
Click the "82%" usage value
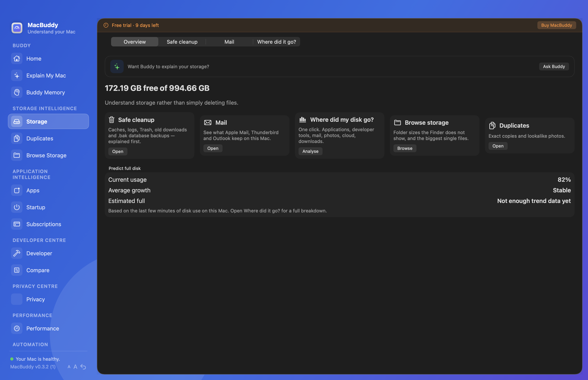[564, 180]
